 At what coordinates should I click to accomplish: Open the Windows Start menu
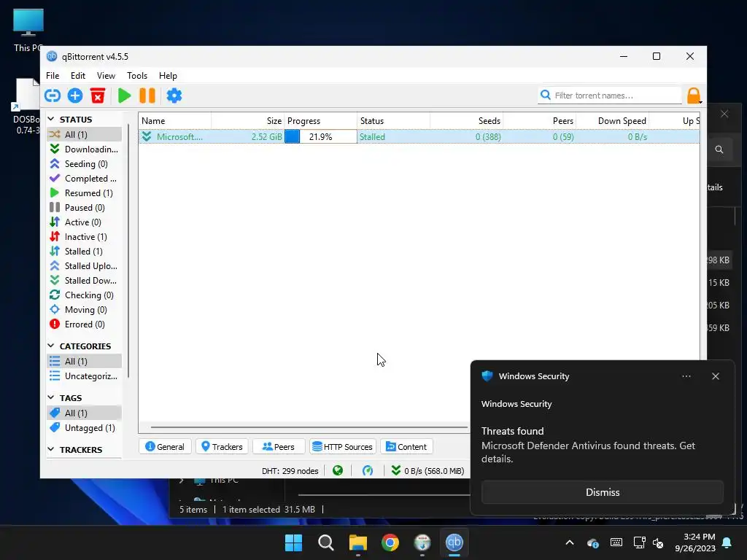(293, 542)
